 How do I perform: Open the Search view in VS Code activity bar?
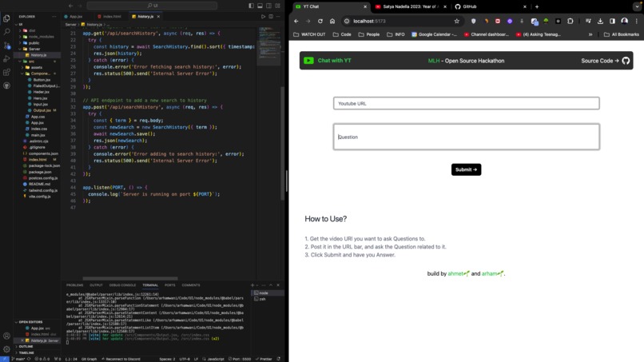6,32
